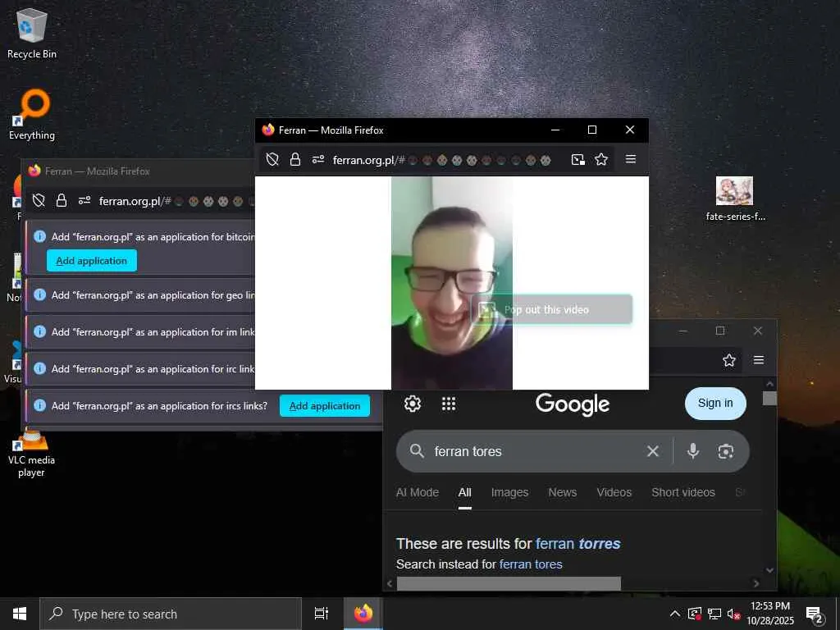Image resolution: width=840 pixels, height=630 pixels.
Task: Open Task View on the taskbar
Action: 321,614
